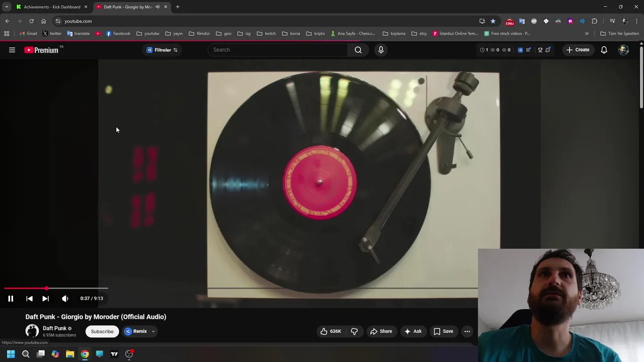The width and height of the screenshot is (644, 362).
Task: Open the Daft Punk channel name link
Action: [54, 328]
